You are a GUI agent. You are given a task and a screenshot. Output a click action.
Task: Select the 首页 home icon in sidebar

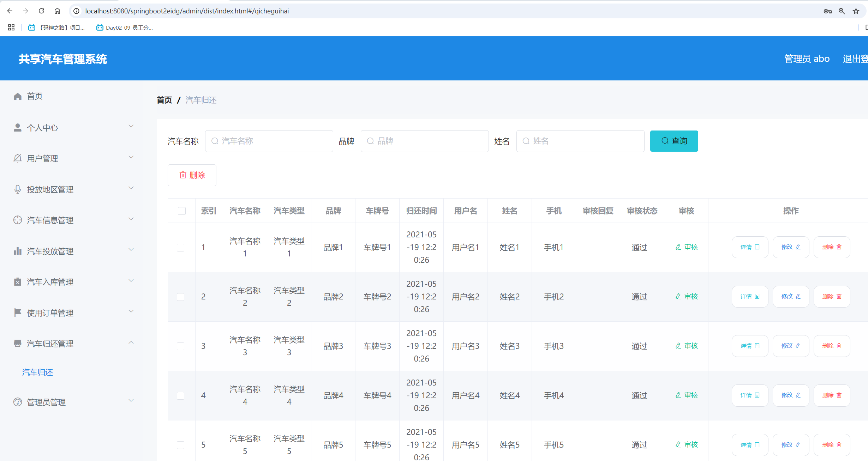(18, 96)
